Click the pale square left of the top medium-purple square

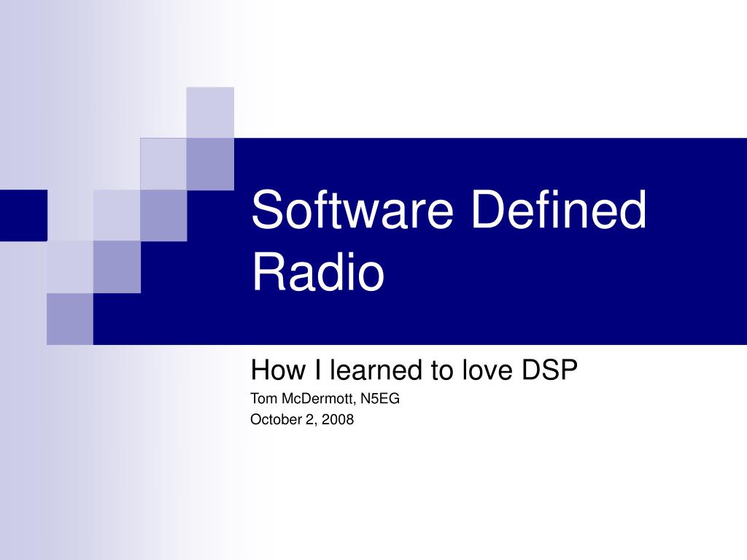click(163, 164)
